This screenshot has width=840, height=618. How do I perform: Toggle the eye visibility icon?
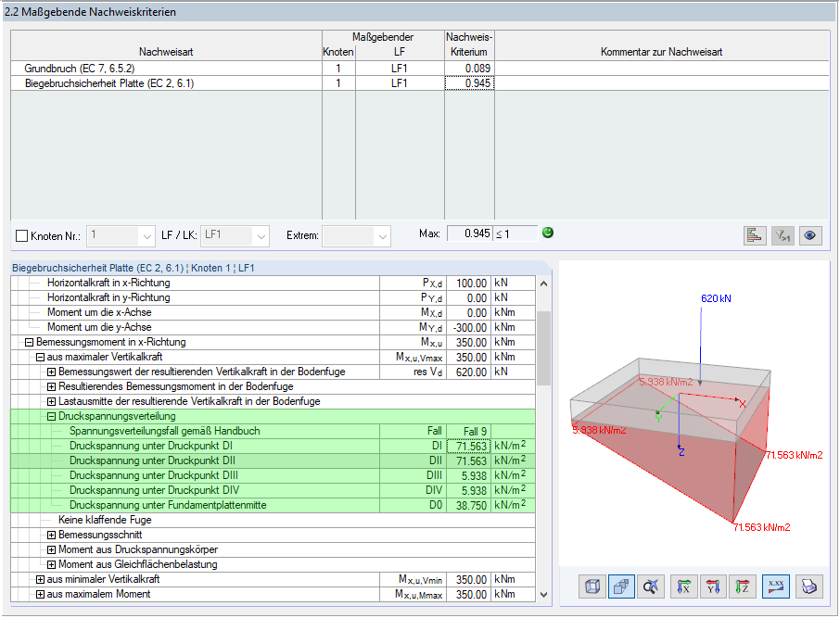click(809, 235)
